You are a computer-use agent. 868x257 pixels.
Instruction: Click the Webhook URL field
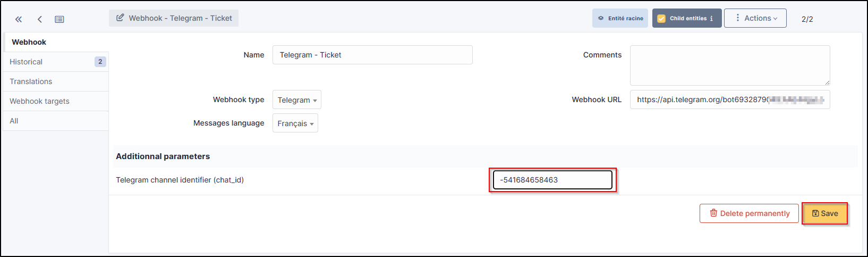(x=729, y=100)
